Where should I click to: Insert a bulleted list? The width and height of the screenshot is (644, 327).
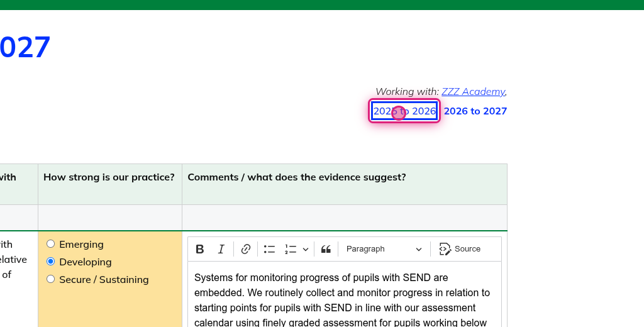[269, 249]
